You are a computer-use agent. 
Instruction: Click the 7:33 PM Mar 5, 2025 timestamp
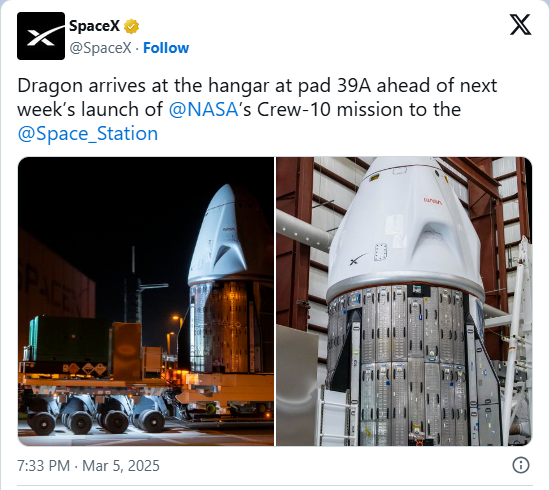point(88,466)
